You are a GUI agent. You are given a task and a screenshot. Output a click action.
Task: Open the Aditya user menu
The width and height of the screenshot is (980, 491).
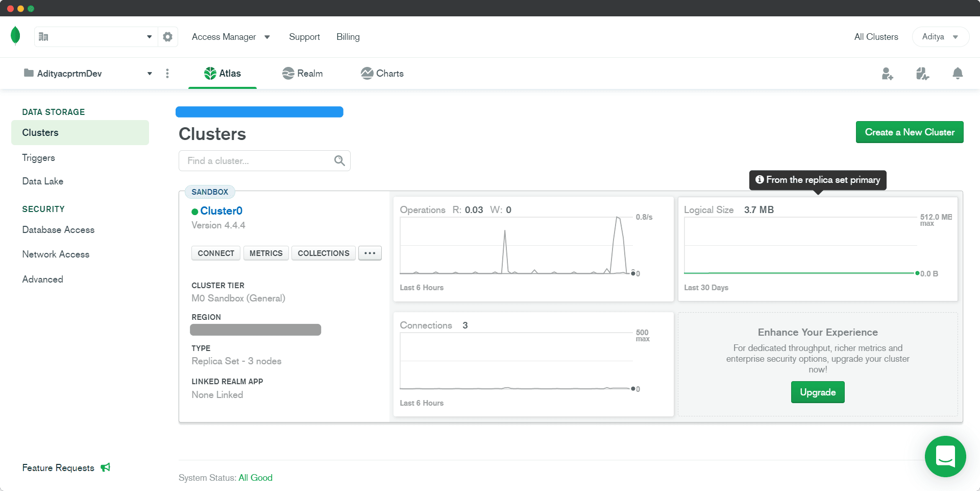coord(940,37)
